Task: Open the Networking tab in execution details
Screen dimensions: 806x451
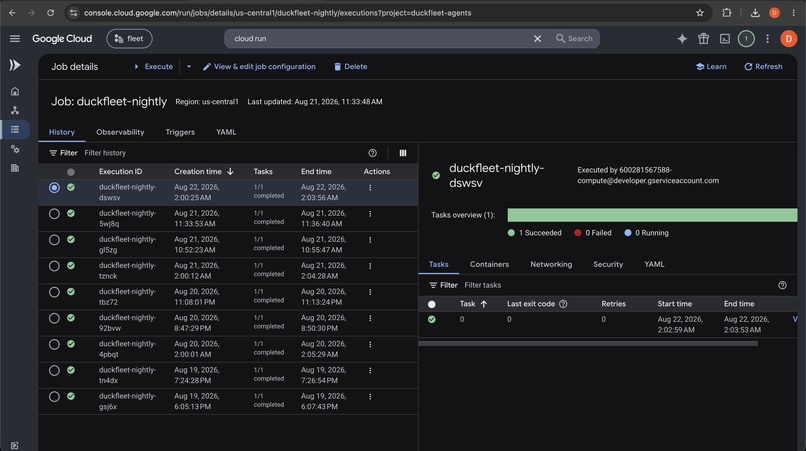Action: tap(551, 264)
